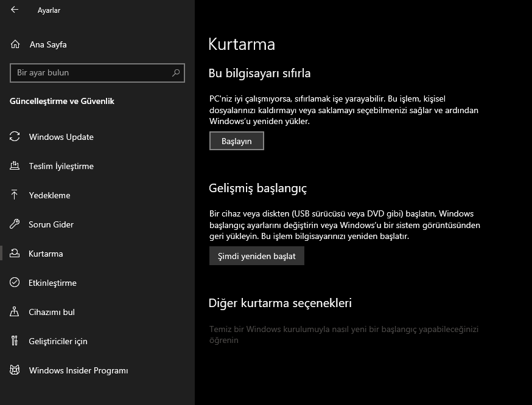Click the Etkinleştirme checkmark icon
The height and width of the screenshot is (405, 532).
pos(15,282)
